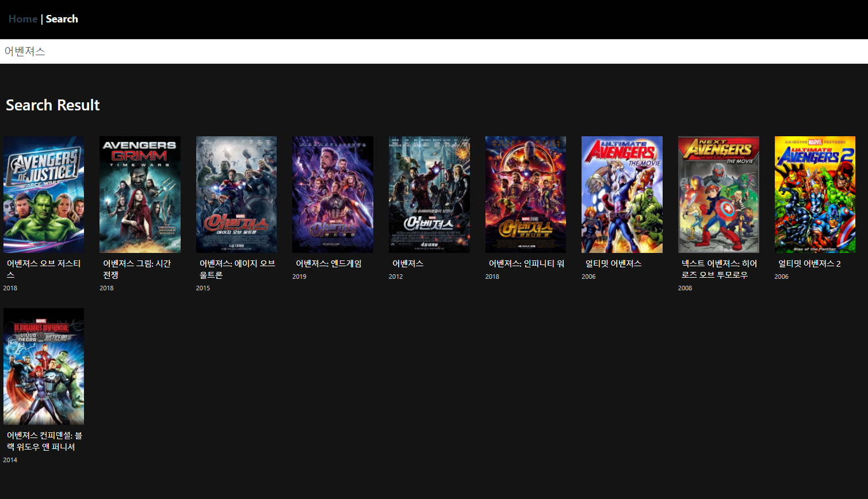Open the Avengers of Justice poster
This screenshot has height=499, width=868.
tap(44, 194)
